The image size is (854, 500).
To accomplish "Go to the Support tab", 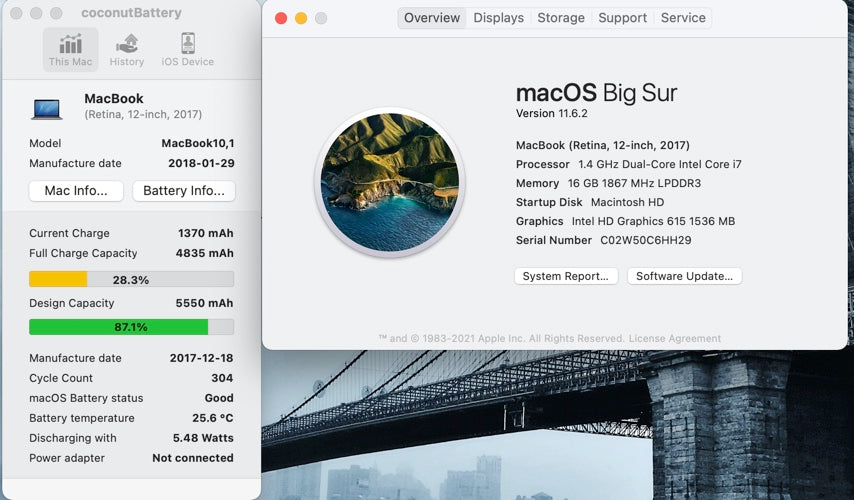I will coord(622,18).
